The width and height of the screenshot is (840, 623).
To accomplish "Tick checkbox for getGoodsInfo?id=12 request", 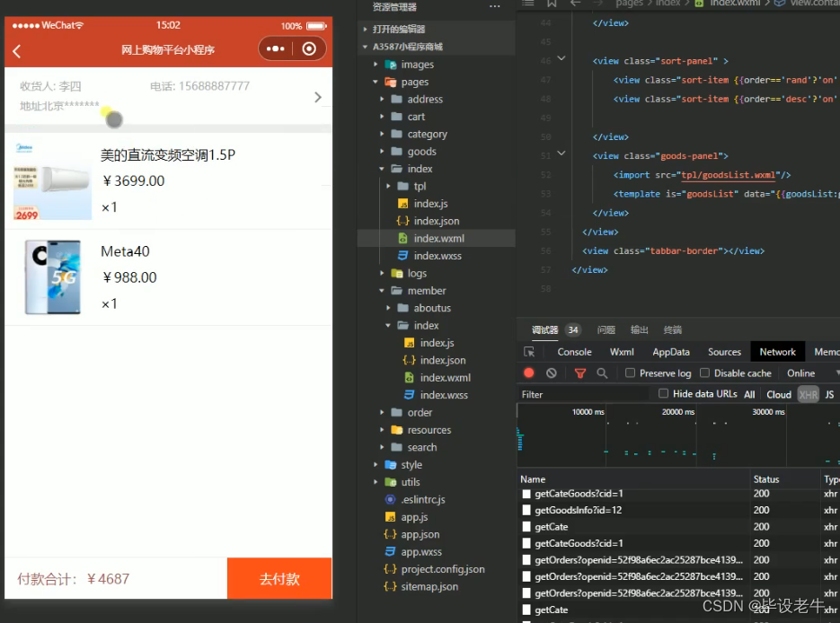I will coord(526,510).
